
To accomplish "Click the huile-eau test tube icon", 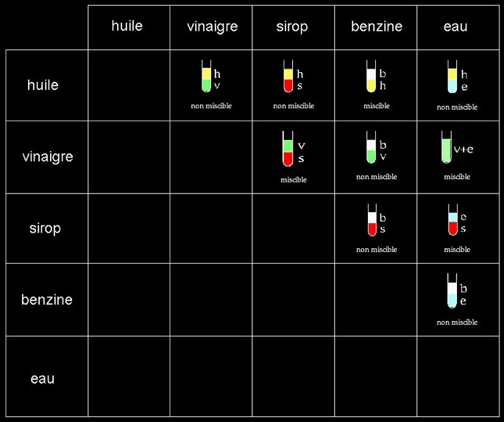I will (452, 77).
